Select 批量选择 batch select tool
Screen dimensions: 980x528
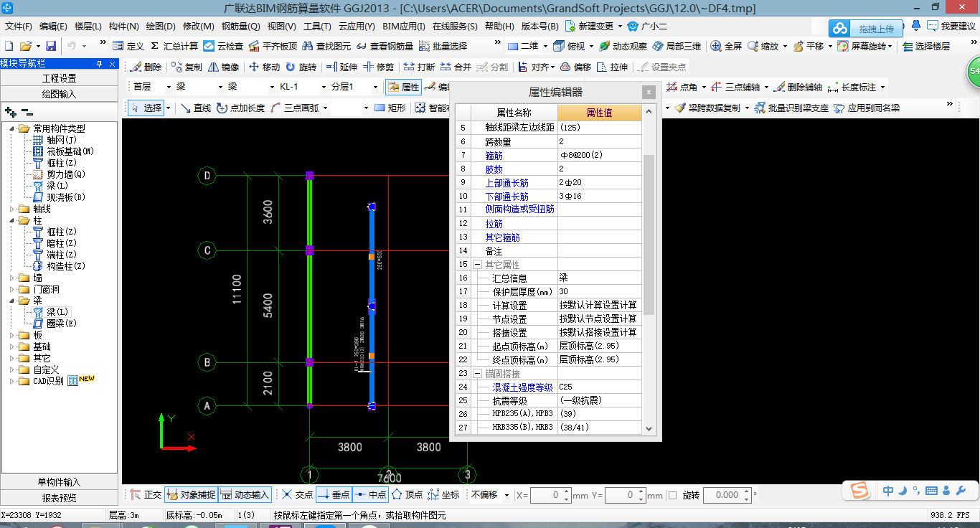pyautogui.click(x=443, y=46)
